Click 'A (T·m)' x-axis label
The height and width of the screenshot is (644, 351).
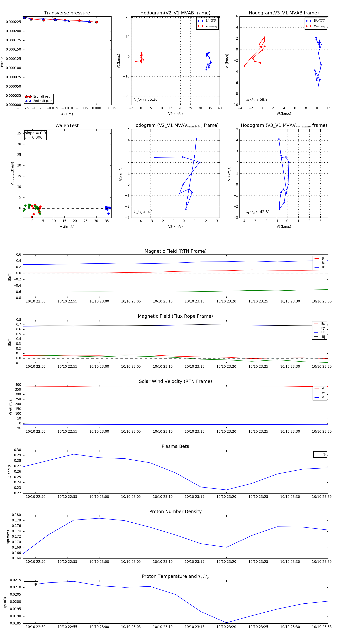(x=67, y=114)
